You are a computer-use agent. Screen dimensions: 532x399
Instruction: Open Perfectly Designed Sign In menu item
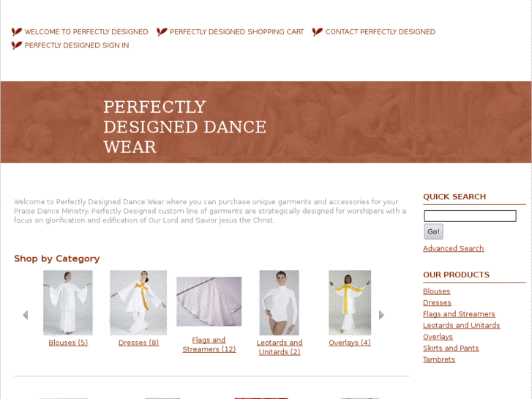coord(77,45)
